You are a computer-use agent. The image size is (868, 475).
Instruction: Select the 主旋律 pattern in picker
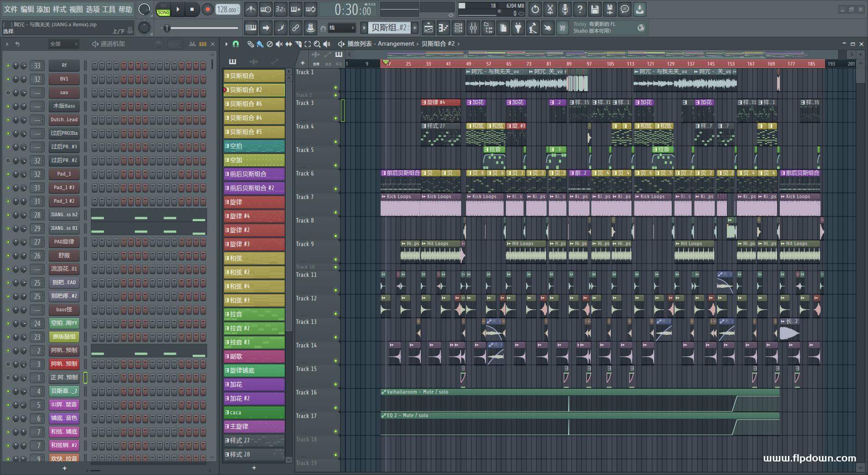tap(254, 427)
